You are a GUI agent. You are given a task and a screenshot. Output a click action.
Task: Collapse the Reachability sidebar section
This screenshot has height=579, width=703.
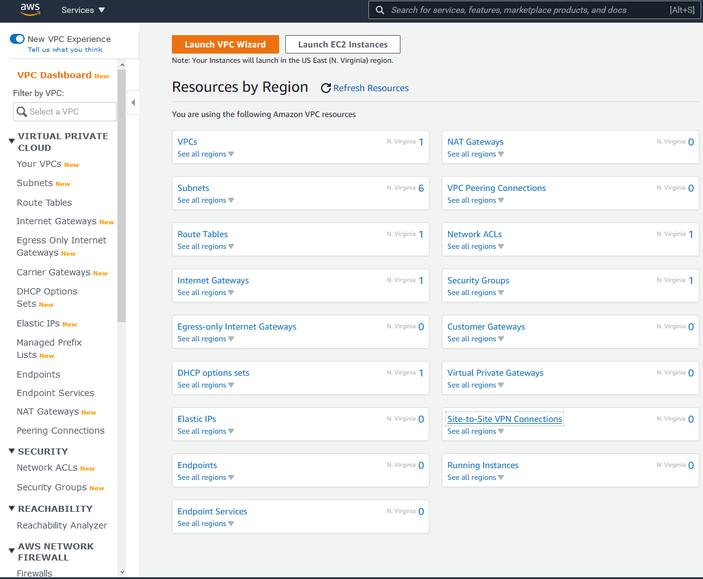[x=12, y=509]
